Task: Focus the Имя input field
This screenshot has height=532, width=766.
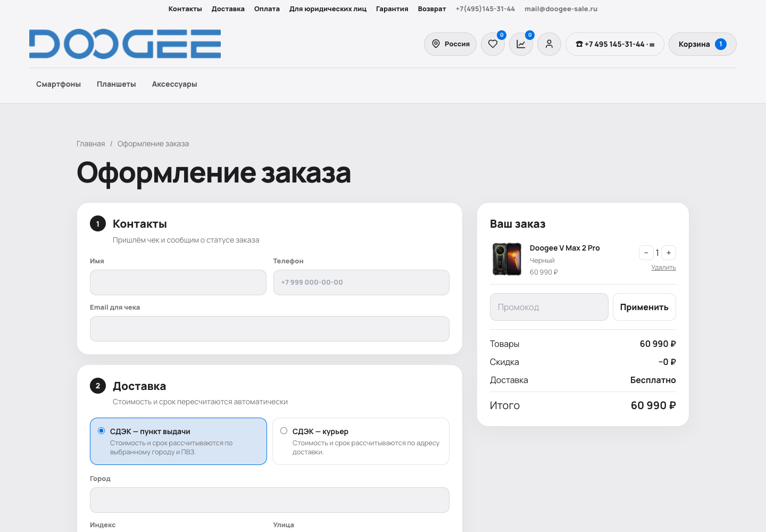Action: tap(178, 282)
